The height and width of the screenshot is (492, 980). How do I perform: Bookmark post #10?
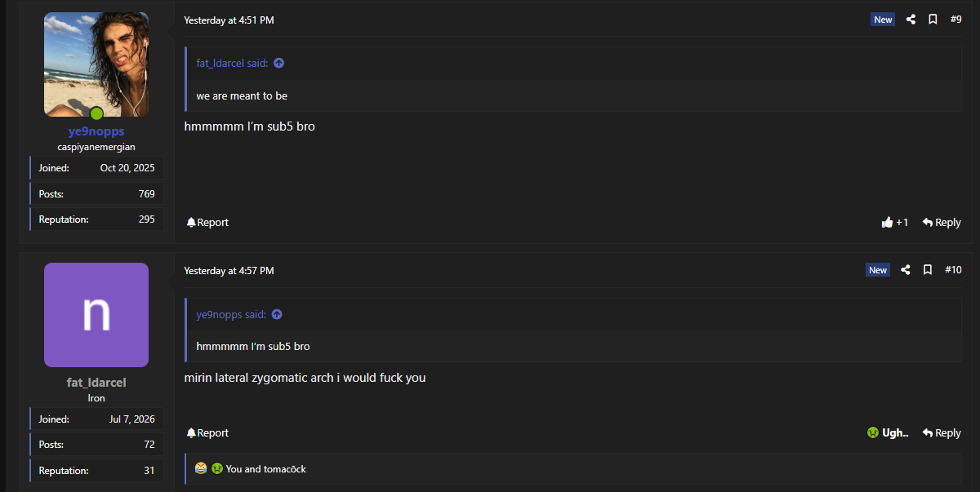pyautogui.click(x=928, y=270)
